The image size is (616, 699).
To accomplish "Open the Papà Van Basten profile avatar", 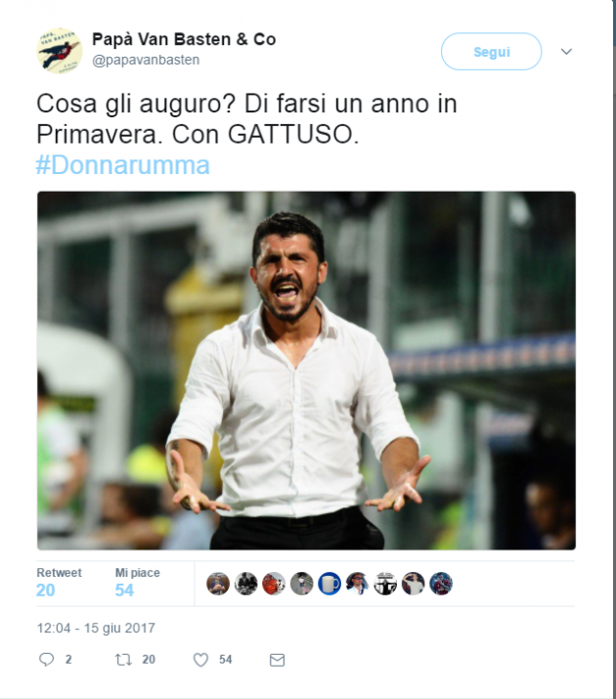I will click(60, 51).
